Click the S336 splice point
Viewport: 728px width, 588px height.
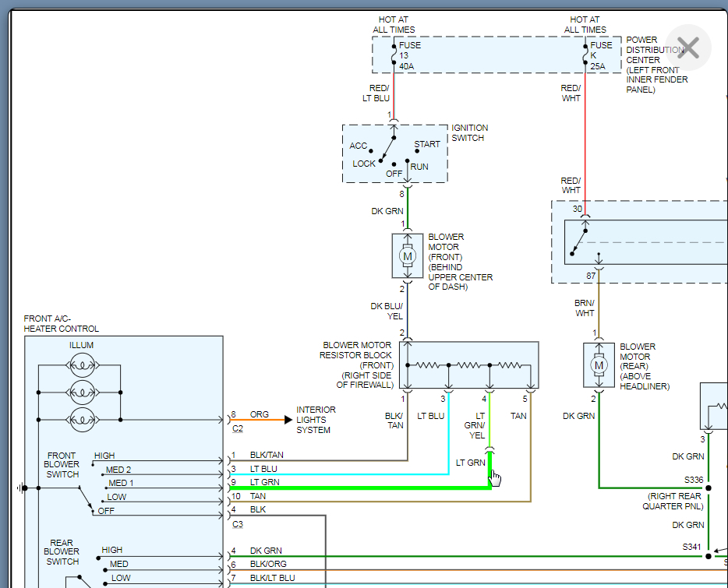click(x=708, y=488)
